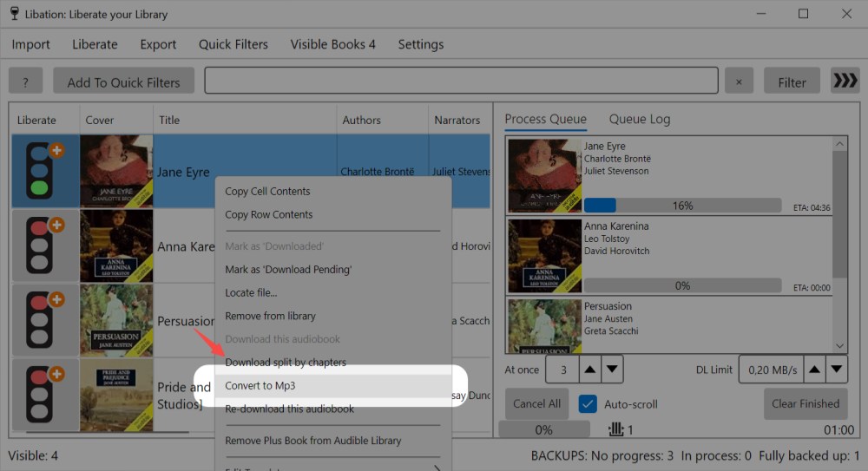The width and height of the screenshot is (868, 471).
Task: Open the question mark help button
Action: [25, 82]
